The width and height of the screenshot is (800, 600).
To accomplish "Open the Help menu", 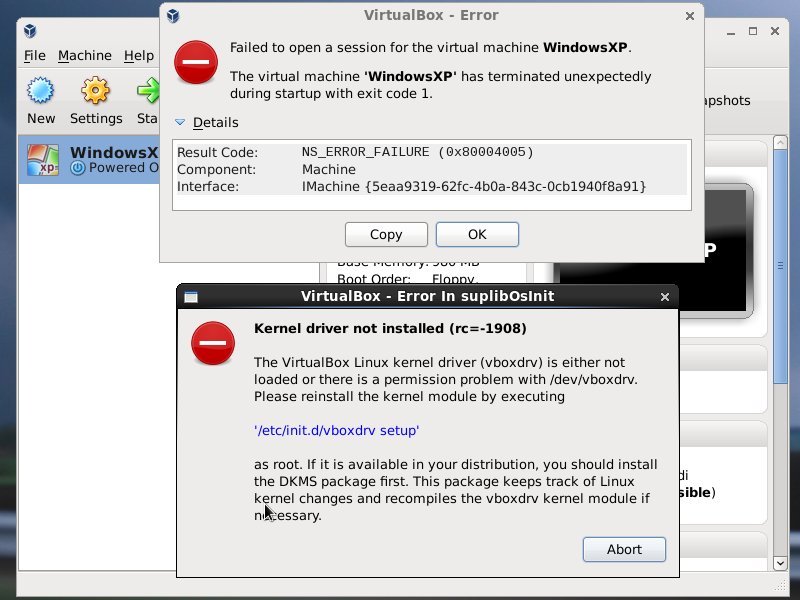I will (138, 55).
